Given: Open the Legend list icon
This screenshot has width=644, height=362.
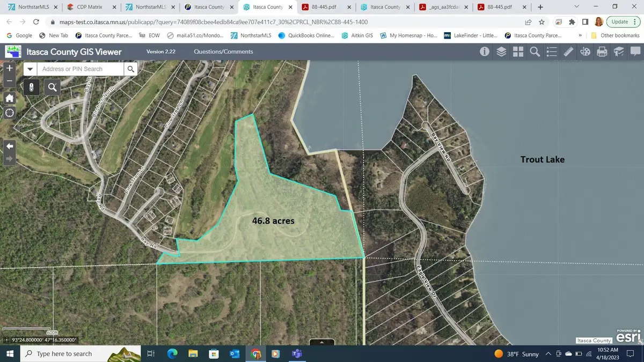Looking at the screenshot, I should 551,51.
